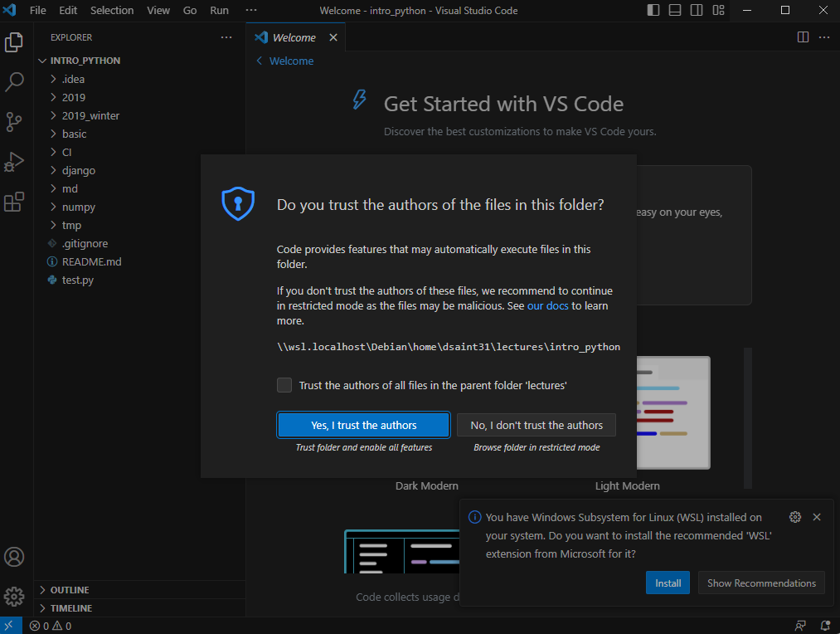Select the Light Modern theme thumbnail
840x634 pixels.
673,412
